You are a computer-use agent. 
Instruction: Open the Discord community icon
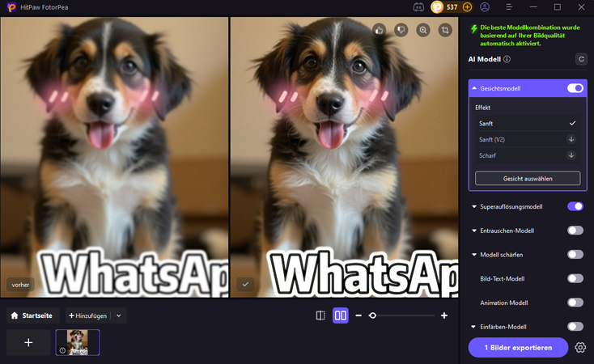point(418,7)
